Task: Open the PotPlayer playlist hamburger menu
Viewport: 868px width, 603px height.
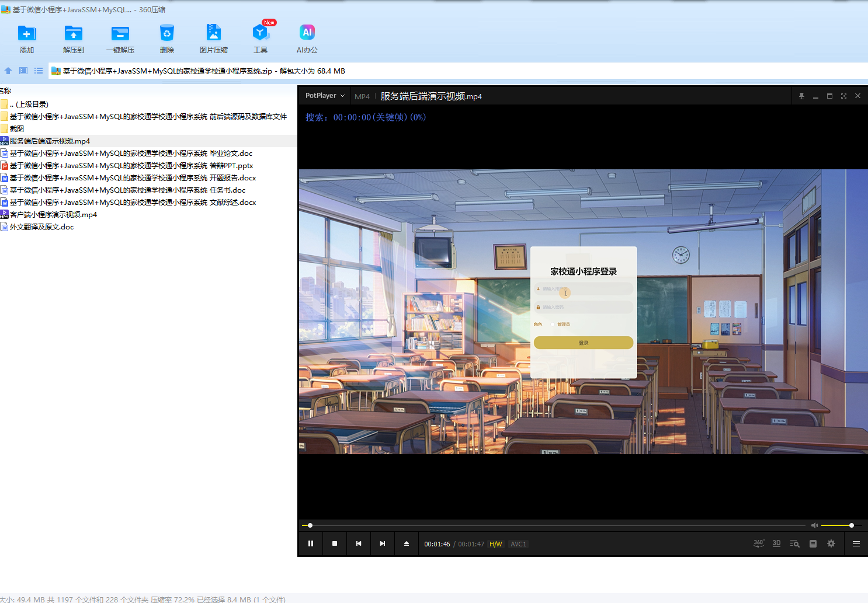Action: point(856,543)
